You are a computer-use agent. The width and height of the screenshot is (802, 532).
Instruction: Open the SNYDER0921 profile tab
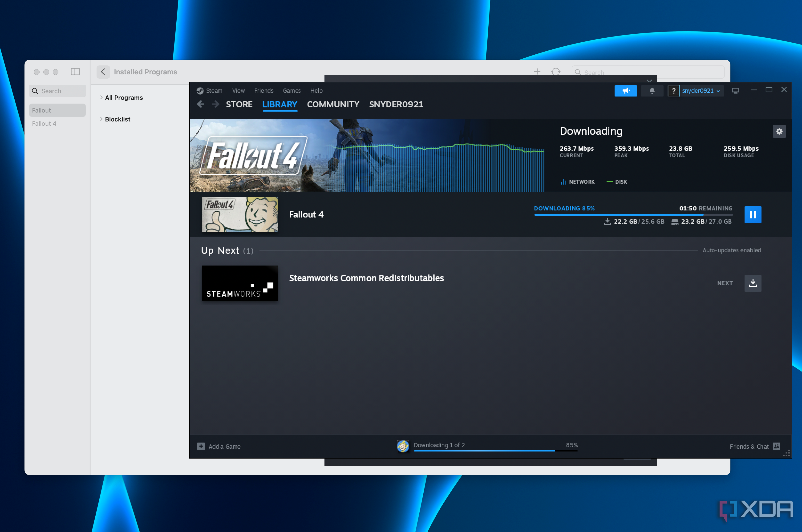(396, 104)
